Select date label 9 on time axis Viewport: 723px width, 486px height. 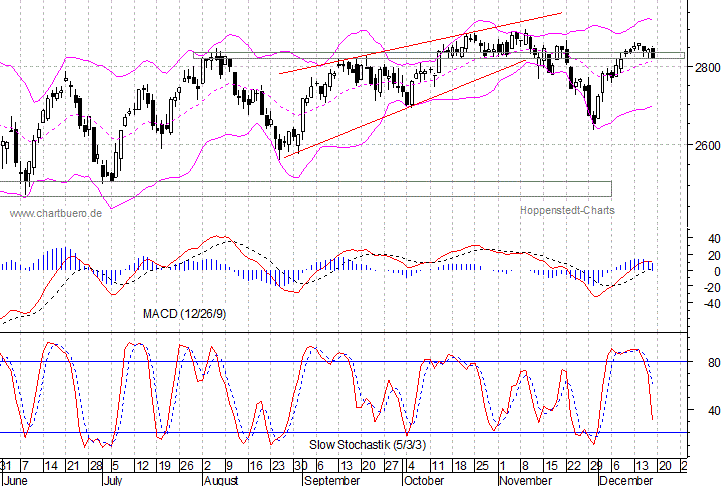pos(229,466)
